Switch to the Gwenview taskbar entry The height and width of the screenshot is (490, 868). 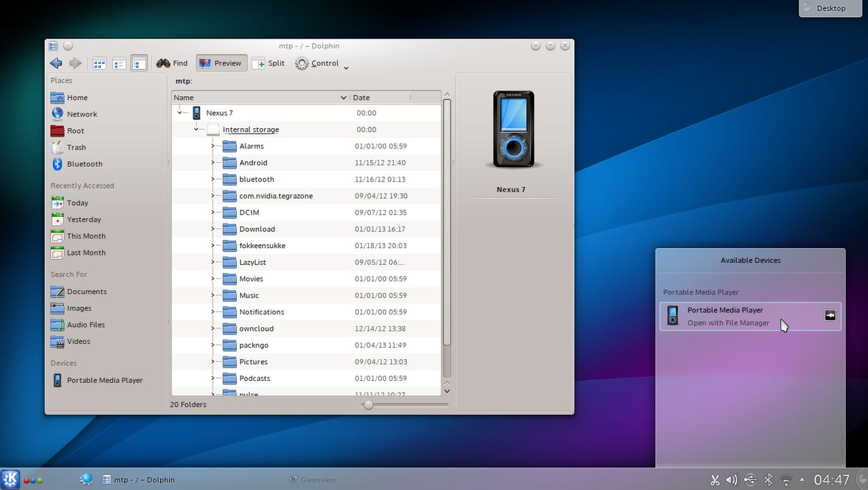313,479
